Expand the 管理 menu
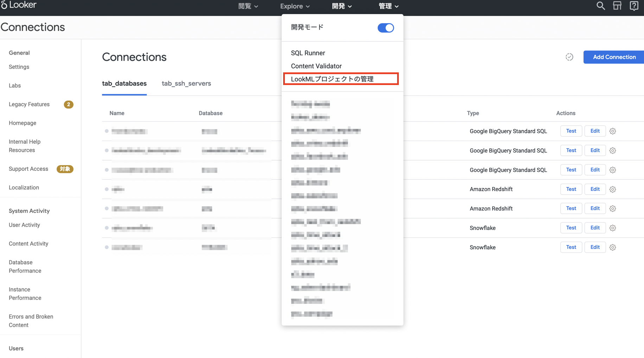The height and width of the screenshot is (358, 644). [x=388, y=6]
